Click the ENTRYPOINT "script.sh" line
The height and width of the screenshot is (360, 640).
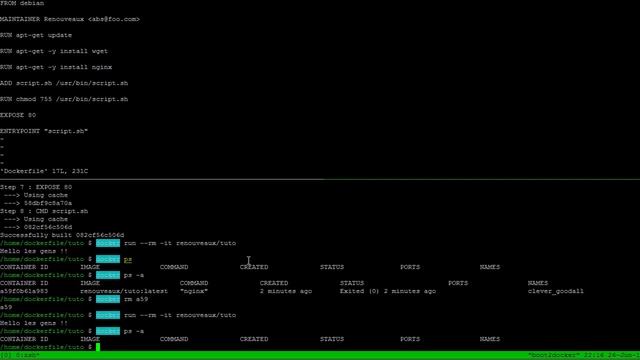44,131
